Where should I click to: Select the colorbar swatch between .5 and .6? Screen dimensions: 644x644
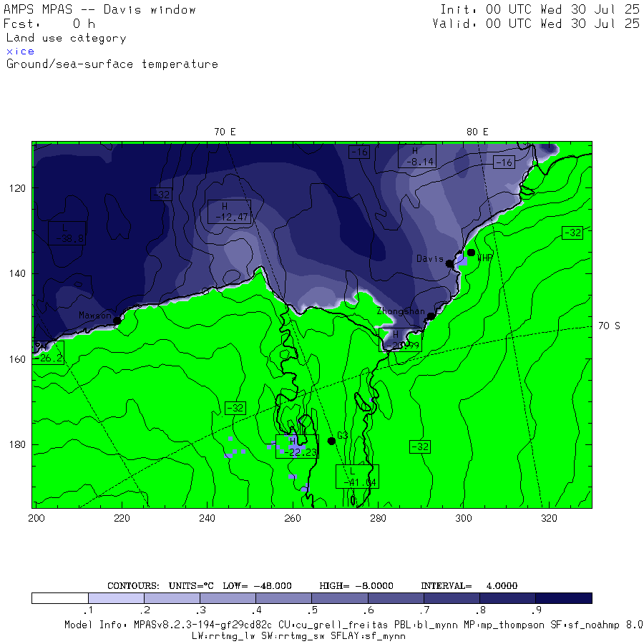point(340,598)
